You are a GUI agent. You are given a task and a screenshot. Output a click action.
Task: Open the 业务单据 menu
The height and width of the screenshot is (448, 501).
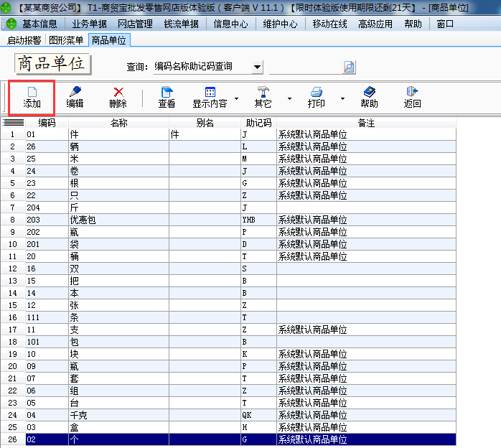coord(89,24)
